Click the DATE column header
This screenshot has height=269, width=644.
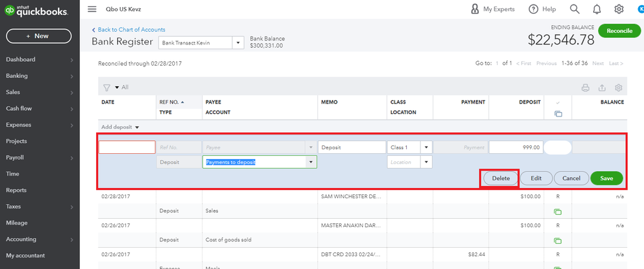[x=108, y=102]
